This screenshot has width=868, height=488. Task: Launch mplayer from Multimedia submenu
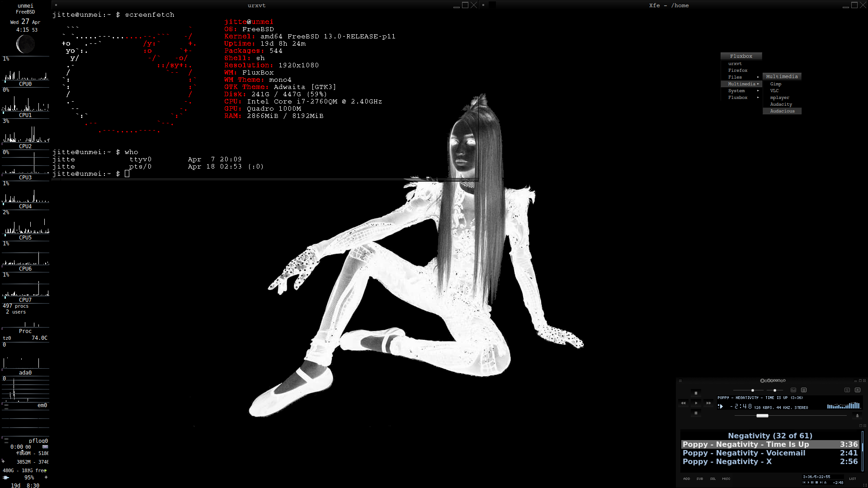[x=782, y=98]
